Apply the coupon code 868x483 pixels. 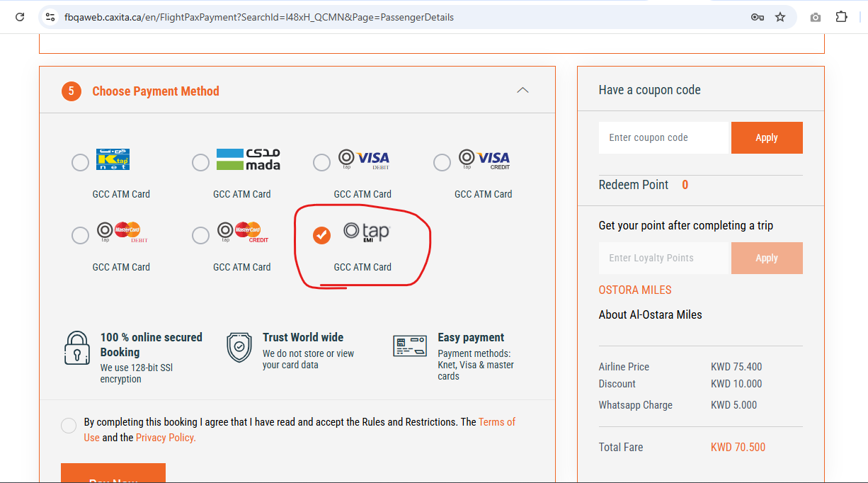click(x=766, y=137)
